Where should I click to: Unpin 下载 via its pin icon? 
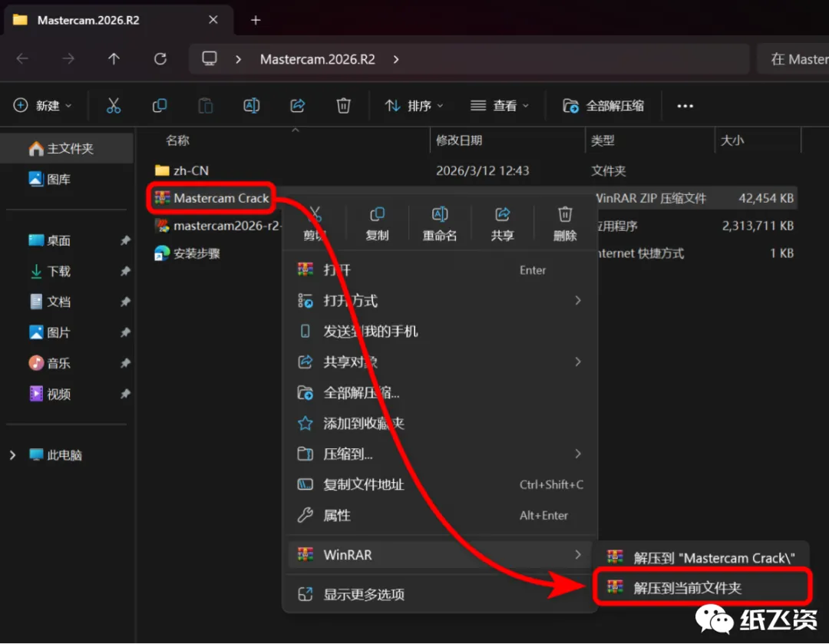point(125,271)
